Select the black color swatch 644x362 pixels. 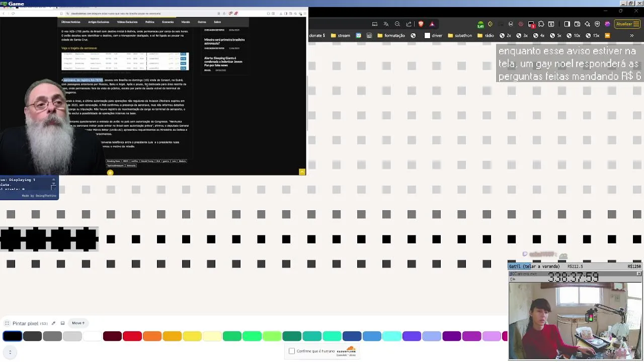pos(13,336)
